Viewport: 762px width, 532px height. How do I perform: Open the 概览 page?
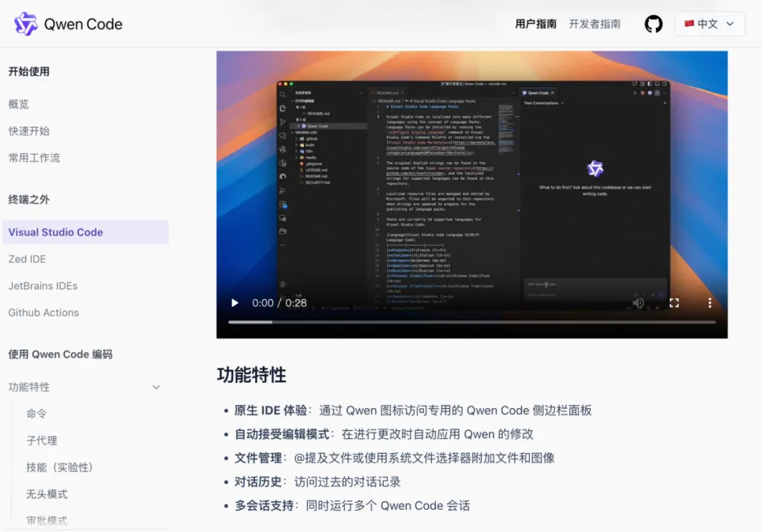18,104
